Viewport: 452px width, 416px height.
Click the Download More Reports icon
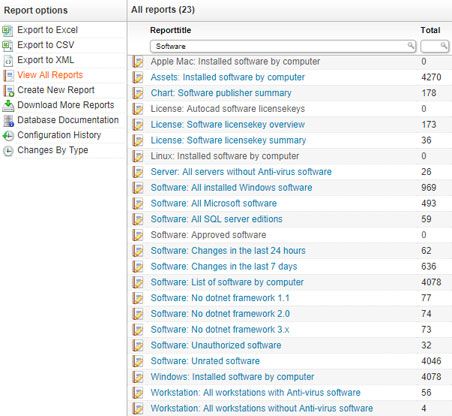coord(8,105)
